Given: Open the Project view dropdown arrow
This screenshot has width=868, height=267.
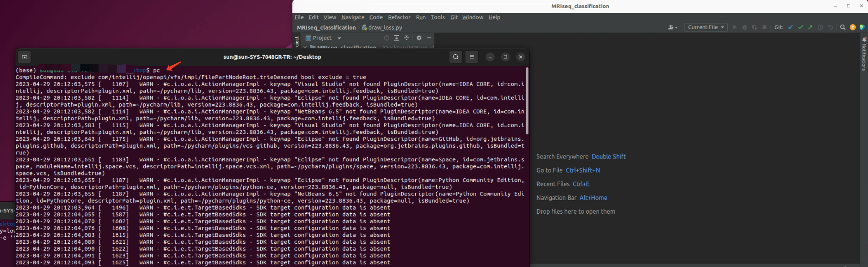Looking at the screenshot, I should (x=339, y=38).
